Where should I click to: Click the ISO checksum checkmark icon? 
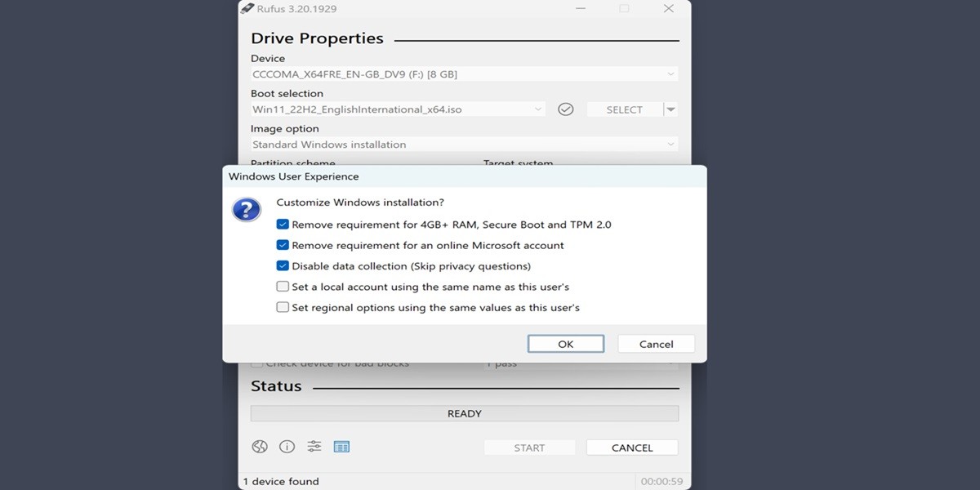pyautogui.click(x=565, y=109)
